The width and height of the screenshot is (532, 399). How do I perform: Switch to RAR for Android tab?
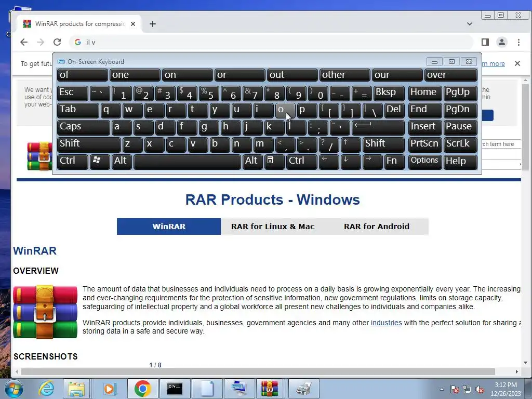pyautogui.click(x=377, y=227)
